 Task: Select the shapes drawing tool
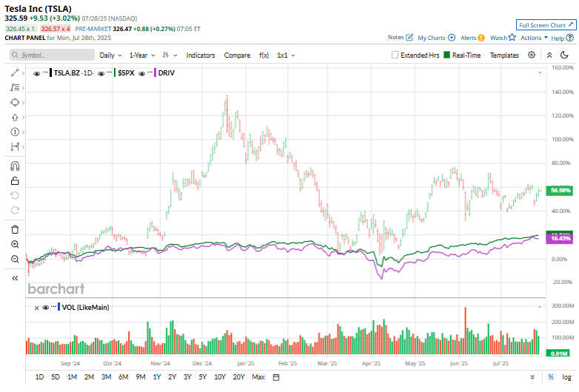tap(15, 103)
